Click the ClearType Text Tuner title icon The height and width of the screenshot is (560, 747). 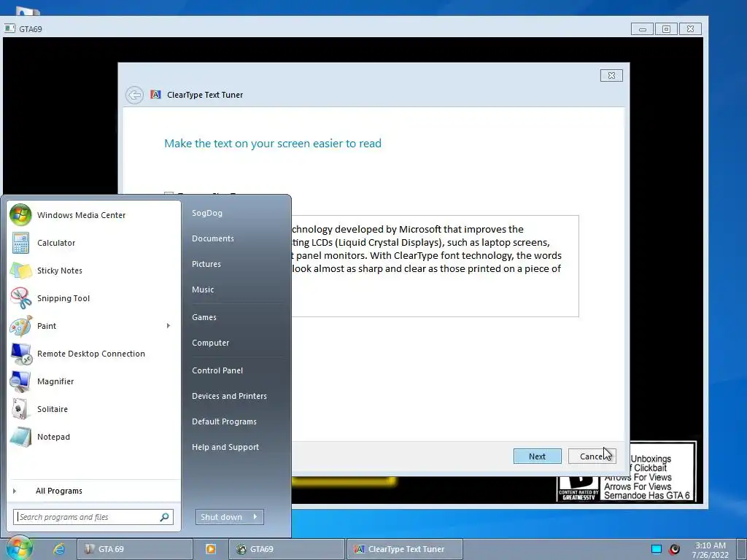click(x=155, y=95)
